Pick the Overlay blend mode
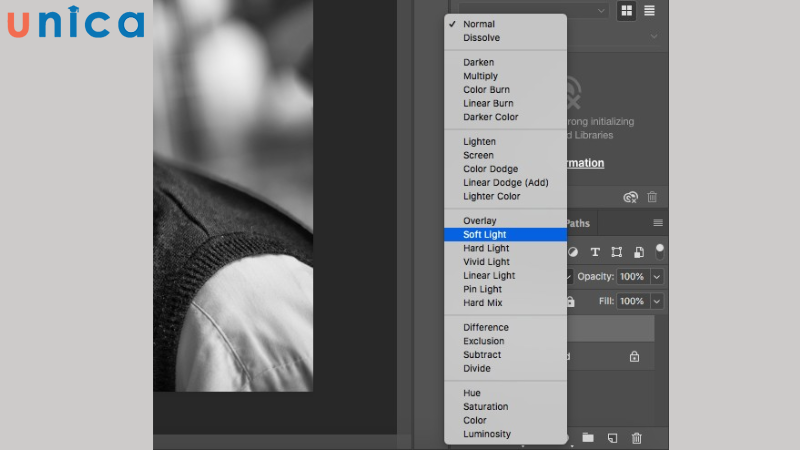Screen dimensions: 800x450 (x=480, y=221)
